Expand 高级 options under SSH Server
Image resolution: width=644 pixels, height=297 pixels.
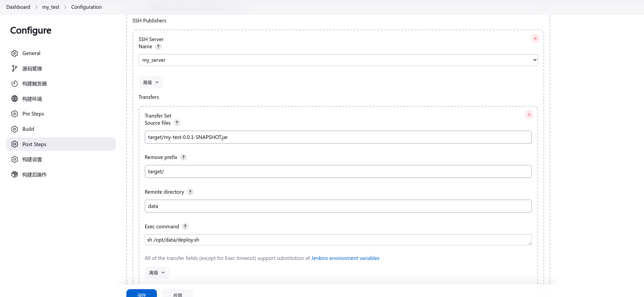click(x=151, y=83)
